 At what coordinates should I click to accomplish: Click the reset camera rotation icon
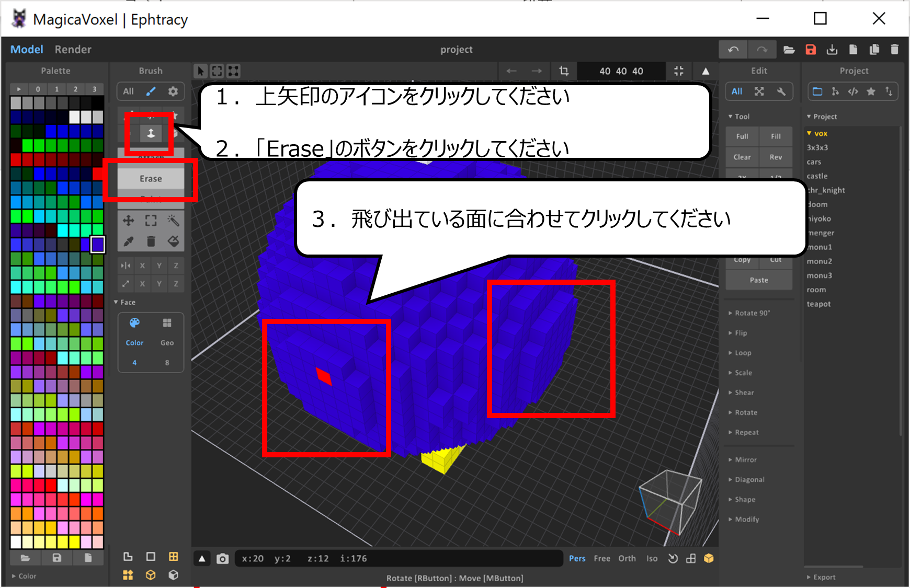pos(673,559)
